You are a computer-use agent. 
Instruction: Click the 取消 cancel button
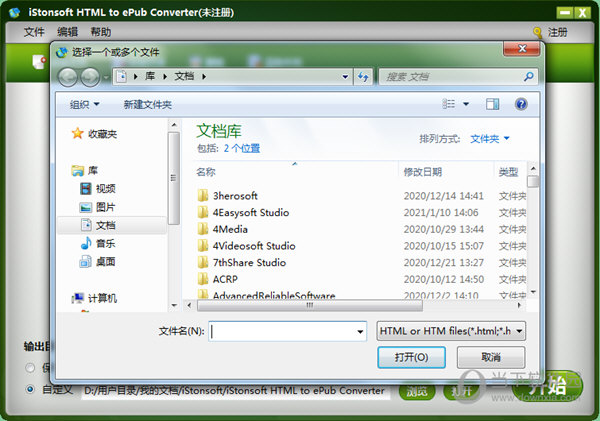click(x=491, y=357)
